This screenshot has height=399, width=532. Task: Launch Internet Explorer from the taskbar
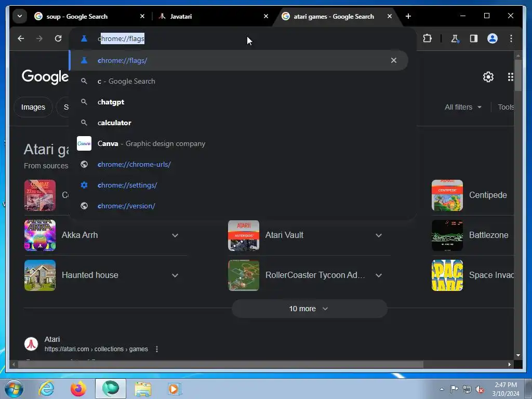click(46, 389)
